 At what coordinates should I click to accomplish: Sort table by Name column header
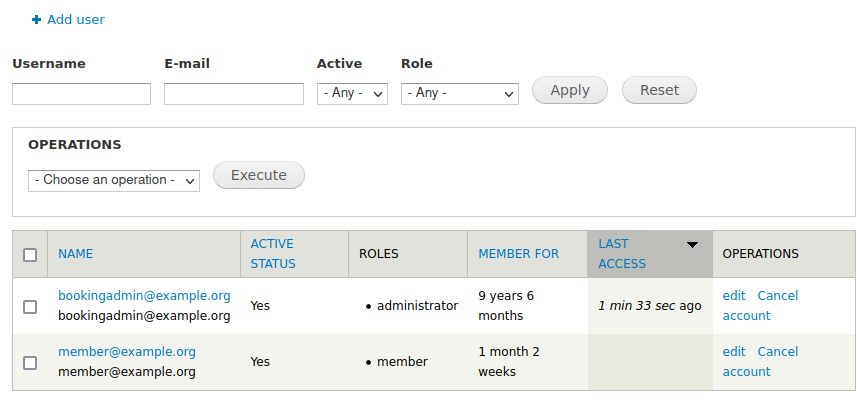[x=75, y=254]
